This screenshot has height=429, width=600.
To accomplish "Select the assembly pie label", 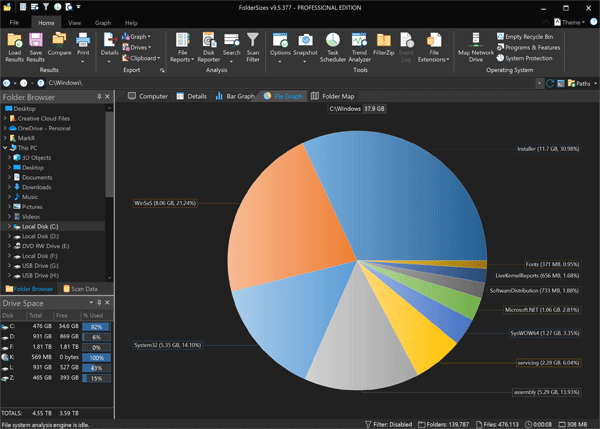I will tap(546, 392).
